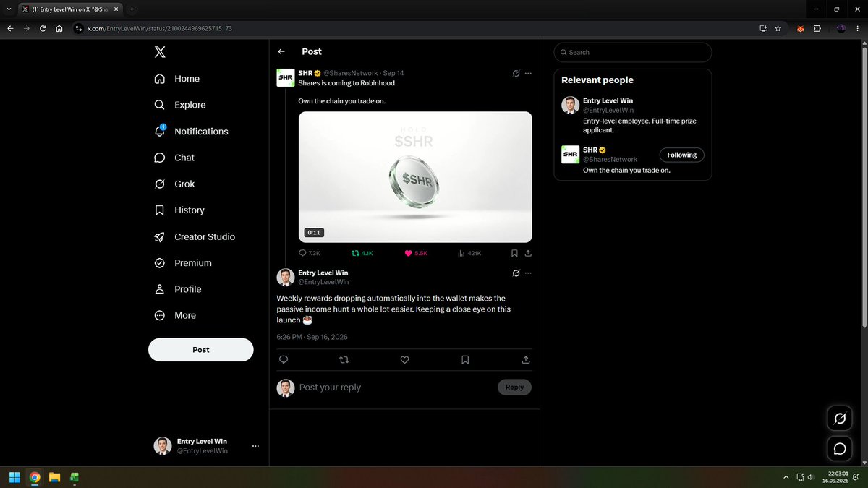This screenshot has height=488, width=868.
Task: Go back using the Post header arrow
Action: point(281,51)
